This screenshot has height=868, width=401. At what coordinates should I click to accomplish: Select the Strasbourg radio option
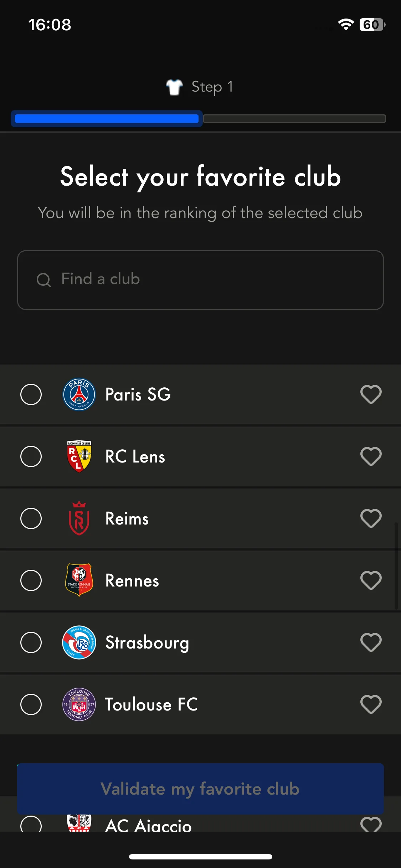[31, 642]
